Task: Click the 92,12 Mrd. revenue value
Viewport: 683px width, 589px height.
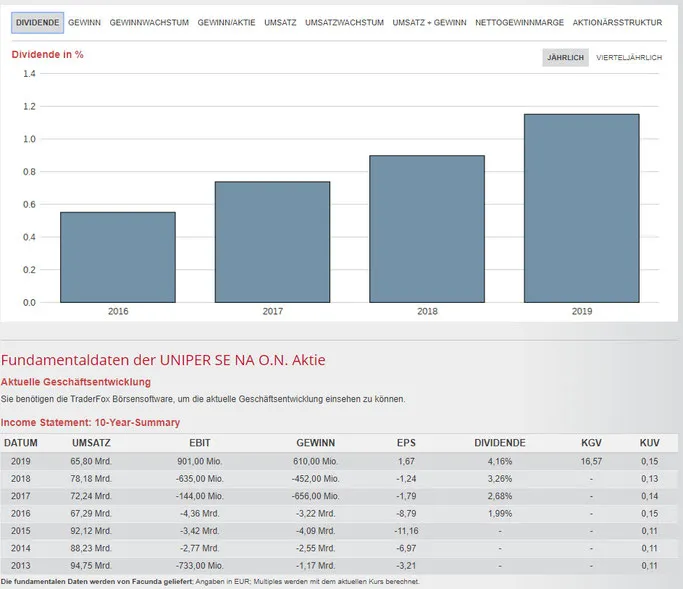Action: coord(91,531)
